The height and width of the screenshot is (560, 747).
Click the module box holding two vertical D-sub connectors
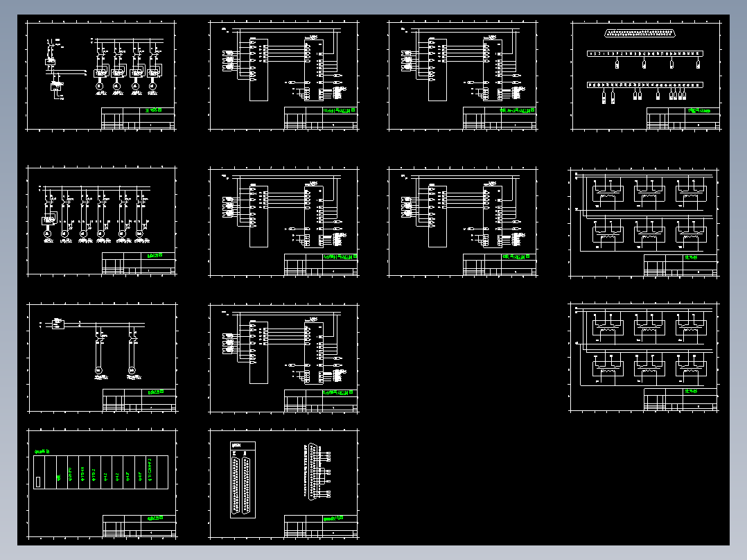243,480
